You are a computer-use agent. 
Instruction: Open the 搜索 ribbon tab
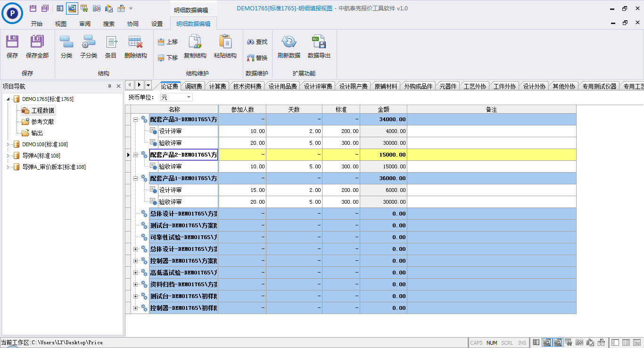click(109, 24)
